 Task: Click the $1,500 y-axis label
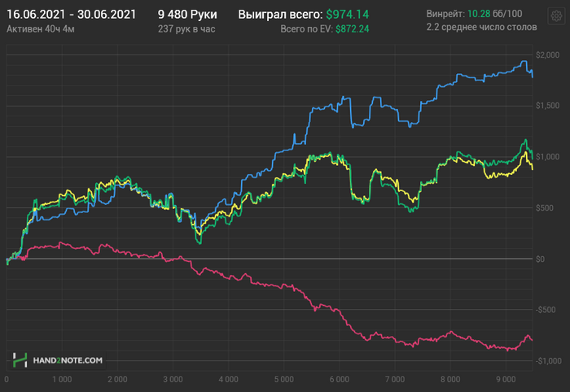tap(547, 106)
